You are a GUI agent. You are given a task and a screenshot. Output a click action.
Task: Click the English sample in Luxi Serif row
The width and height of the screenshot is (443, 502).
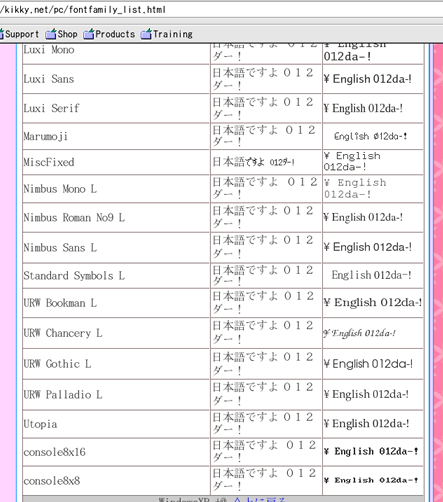point(363,109)
